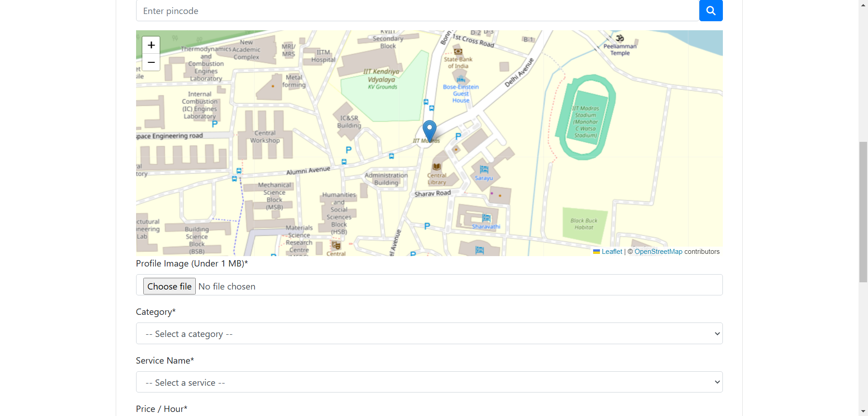Viewport: 868px width, 416px height.
Task: Click the IITM Hospital label
Action: click(323, 56)
